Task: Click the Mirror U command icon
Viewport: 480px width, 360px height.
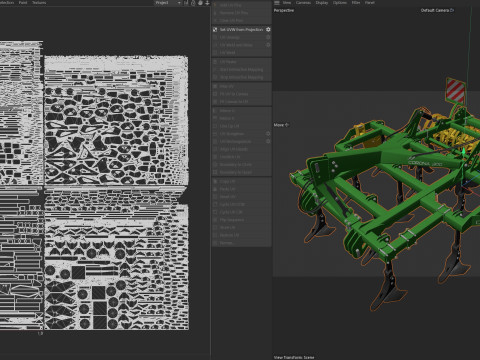Action: pos(215,111)
